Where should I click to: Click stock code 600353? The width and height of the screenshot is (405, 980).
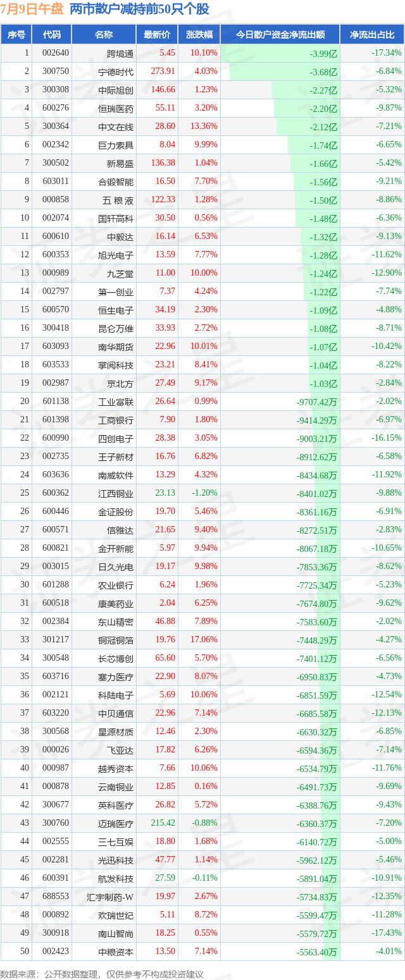pos(55,255)
